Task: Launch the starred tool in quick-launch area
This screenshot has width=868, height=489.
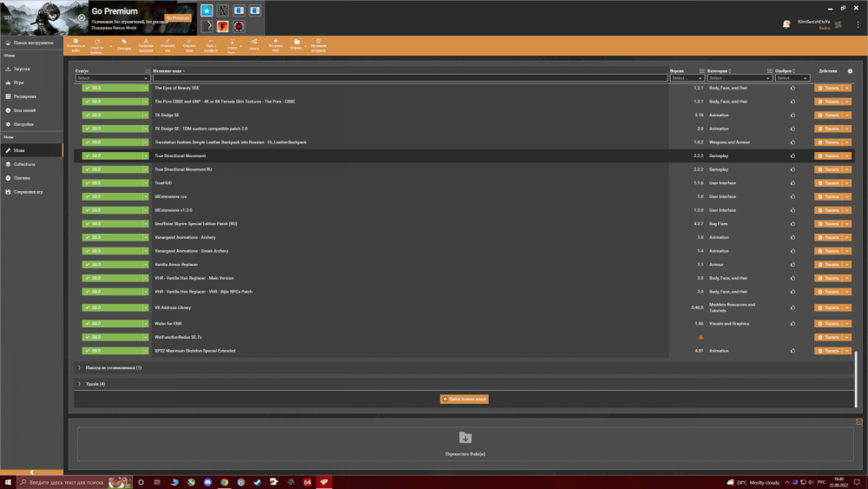Action: coord(207,10)
